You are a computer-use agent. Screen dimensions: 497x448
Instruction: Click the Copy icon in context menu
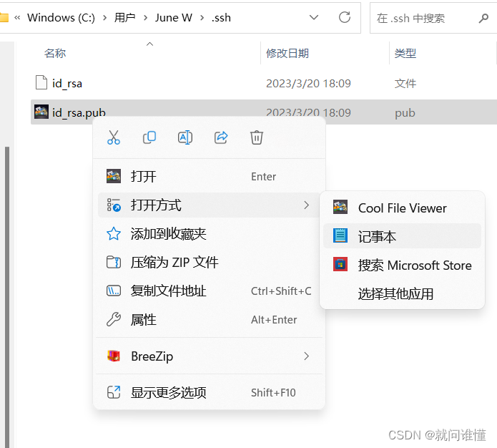pyautogui.click(x=149, y=137)
